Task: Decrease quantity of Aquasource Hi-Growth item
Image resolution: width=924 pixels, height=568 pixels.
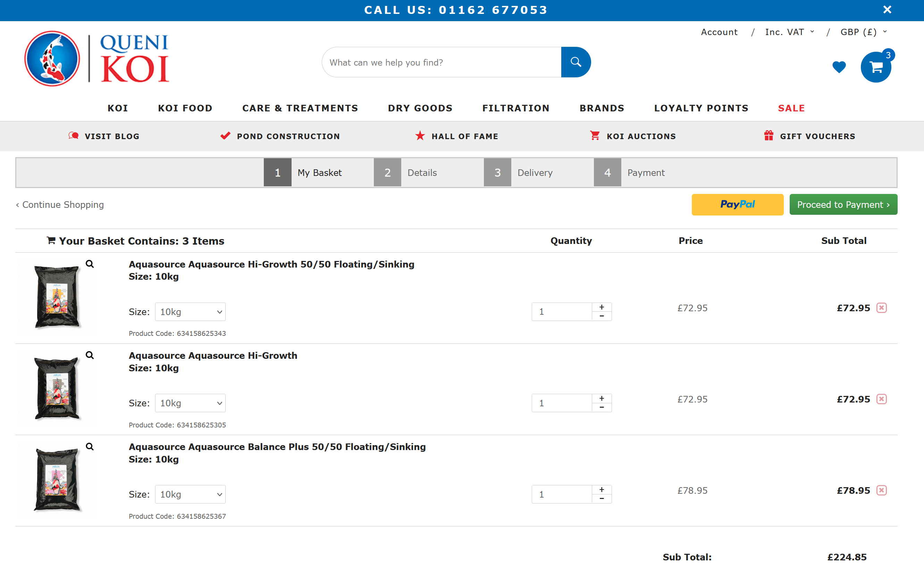Action: [602, 407]
